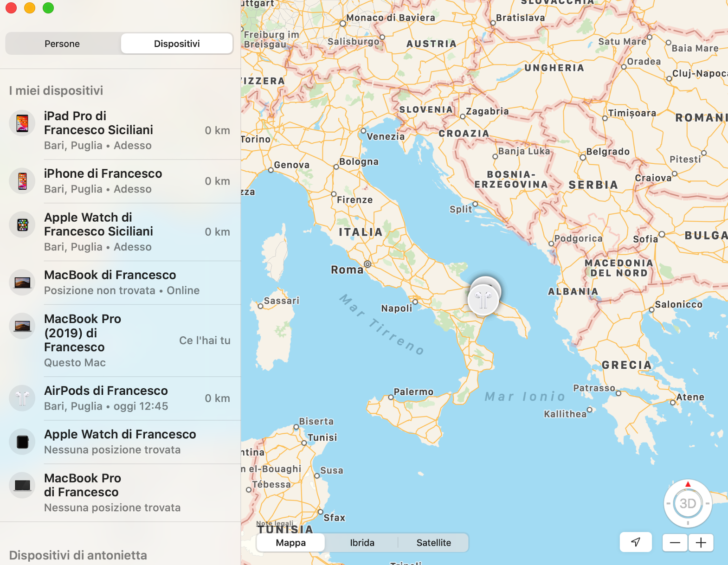Click the black Apple Watch di Francesco icon
This screenshot has height=565, width=728.
point(22,442)
